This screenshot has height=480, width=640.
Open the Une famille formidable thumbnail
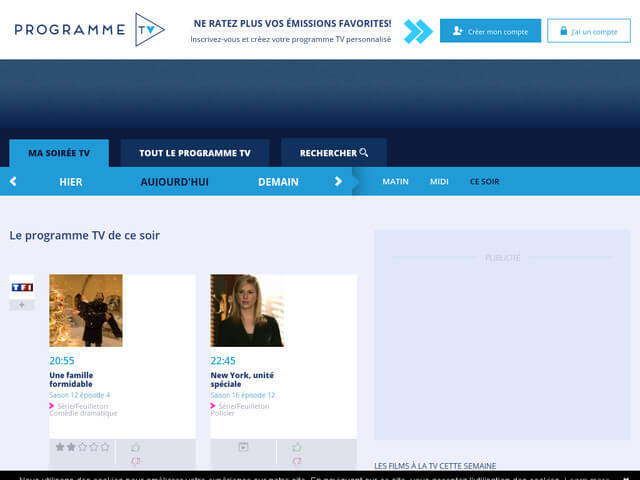[86, 310]
